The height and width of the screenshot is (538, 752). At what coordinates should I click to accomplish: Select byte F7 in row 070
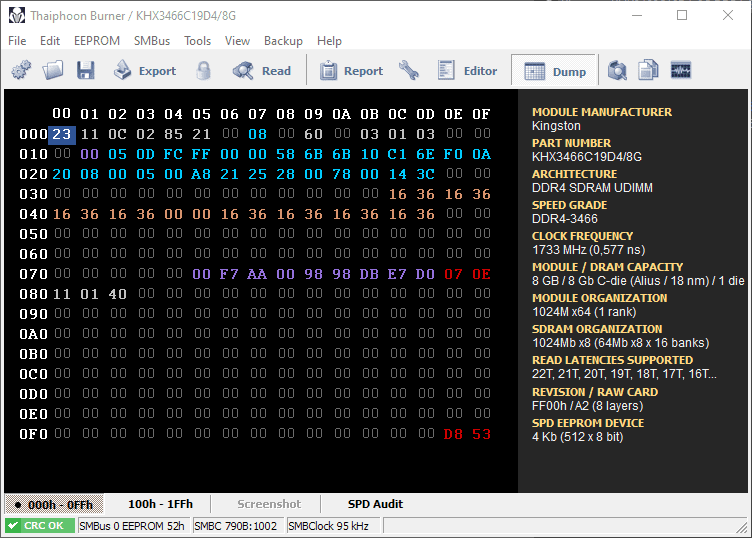[x=229, y=274]
